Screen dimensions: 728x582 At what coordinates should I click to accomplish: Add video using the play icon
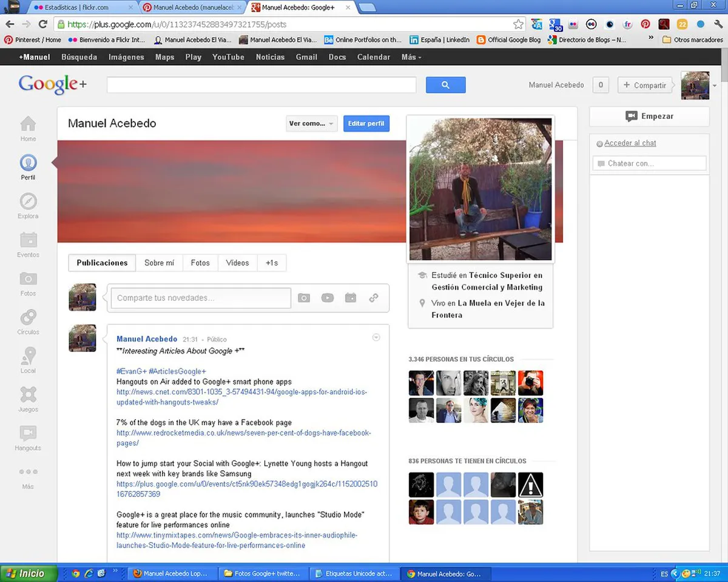coord(327,298)
